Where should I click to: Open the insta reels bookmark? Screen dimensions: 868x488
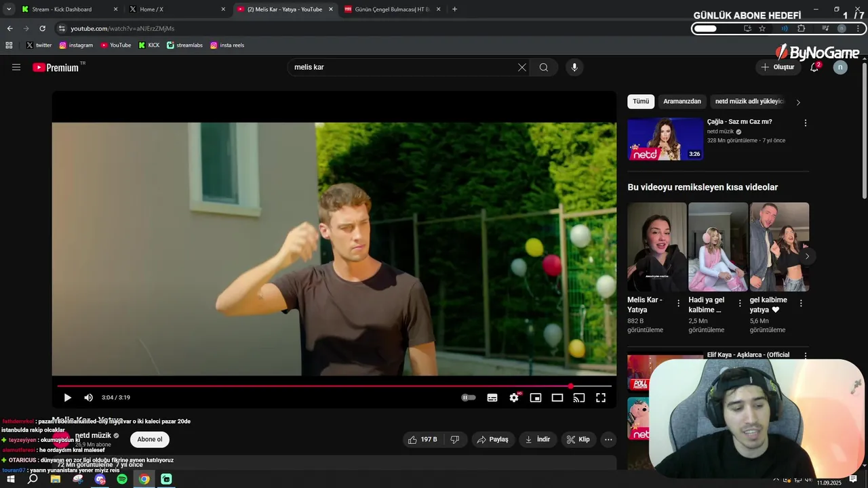(227, 45)
